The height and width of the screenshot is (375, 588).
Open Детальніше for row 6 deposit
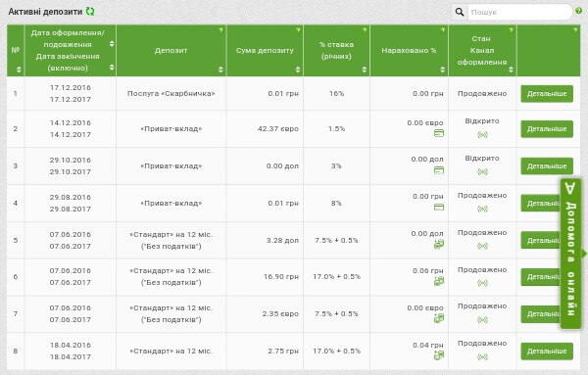[540, 277]
